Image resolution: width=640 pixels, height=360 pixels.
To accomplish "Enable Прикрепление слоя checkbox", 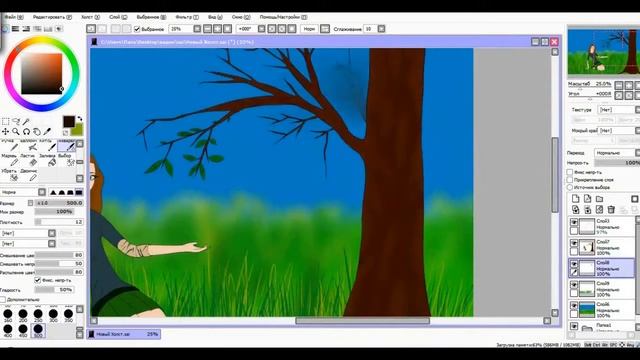I will 570,180.
